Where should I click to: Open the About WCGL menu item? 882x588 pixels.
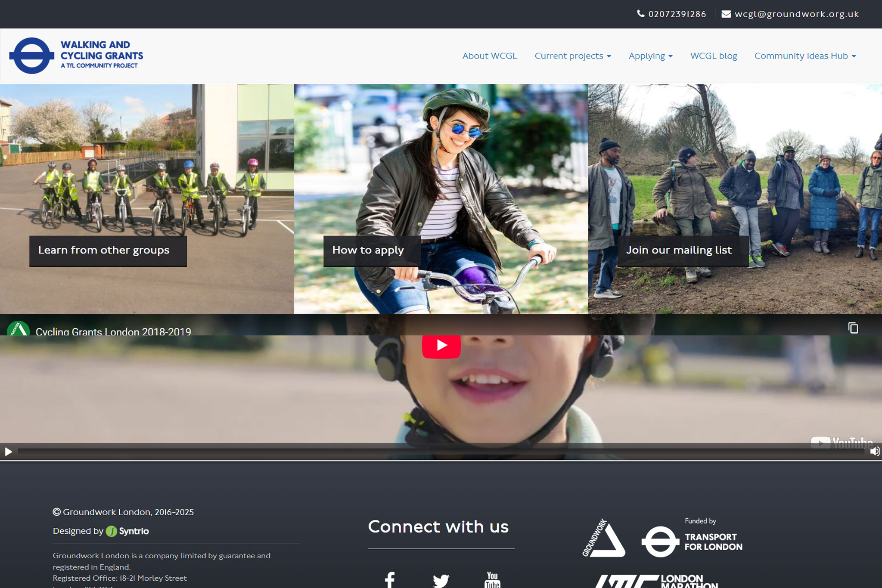[489, 56]
